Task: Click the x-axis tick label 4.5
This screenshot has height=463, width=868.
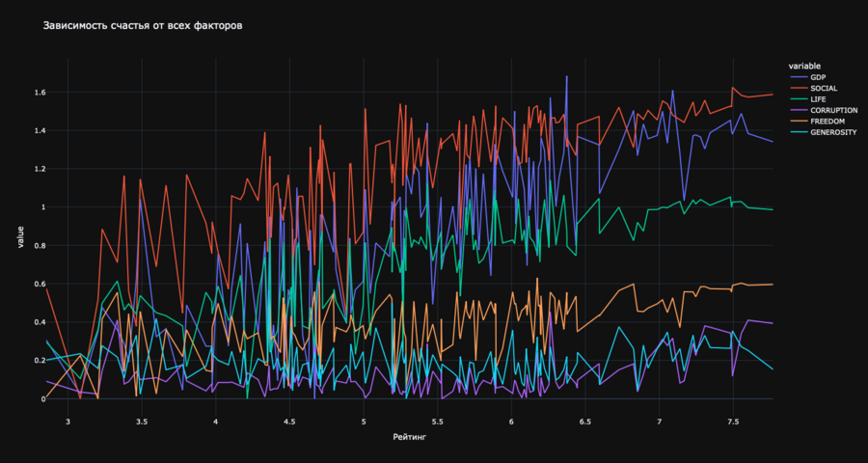Action: coord(289,422)
